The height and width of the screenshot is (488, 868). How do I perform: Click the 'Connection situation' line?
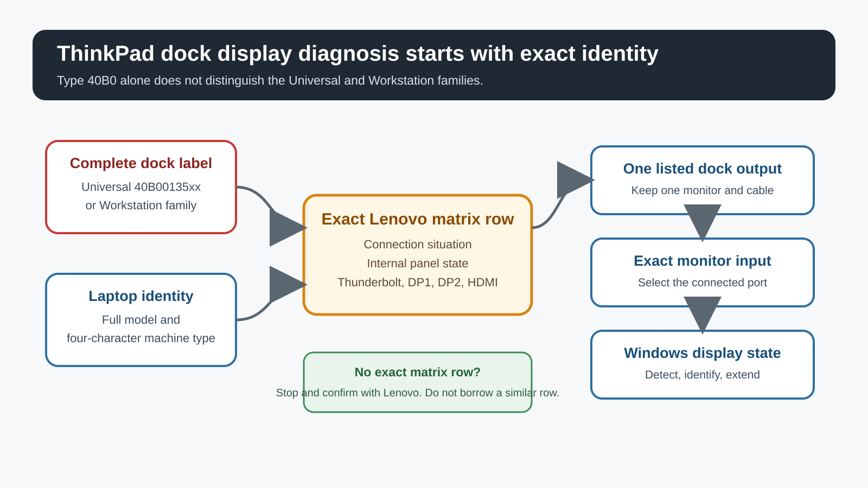tap(418, 245)
